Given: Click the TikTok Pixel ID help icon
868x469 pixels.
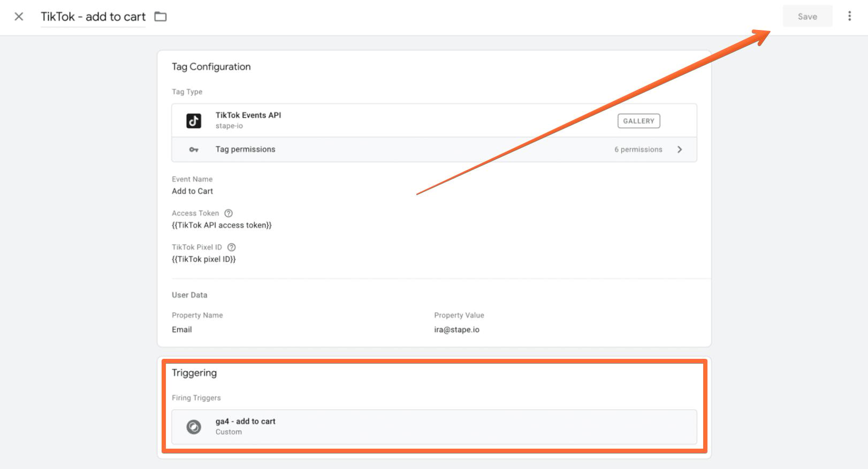Looking at the screenshot, I should coord(232,247).
